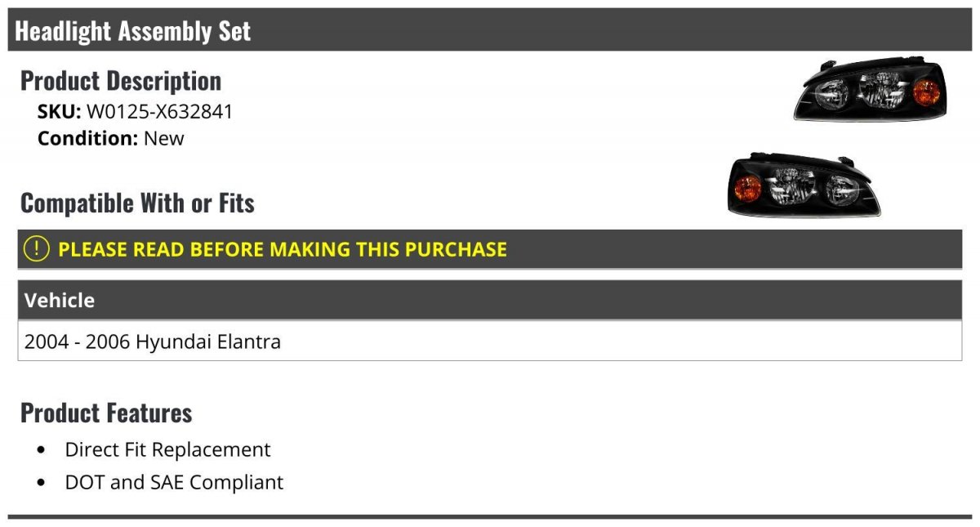Click the yellow exclamation warning icon
The width and height of the screenshot is (980, 527).
[x=37, y=248]
